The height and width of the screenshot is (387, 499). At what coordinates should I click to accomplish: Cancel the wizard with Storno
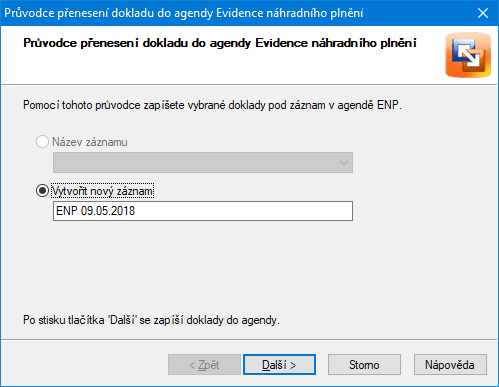point(364,365)
